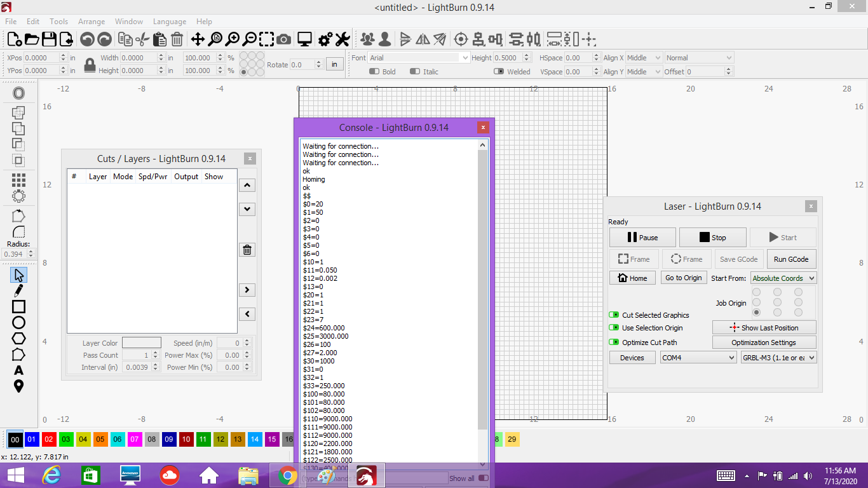Toggle the Bold text switch

tap(374, 72)
